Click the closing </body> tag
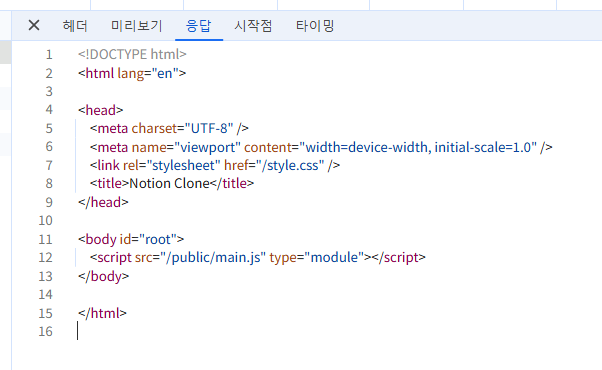Image resolution: width=602 pixels, height=370 pixels. pos(104,276)
